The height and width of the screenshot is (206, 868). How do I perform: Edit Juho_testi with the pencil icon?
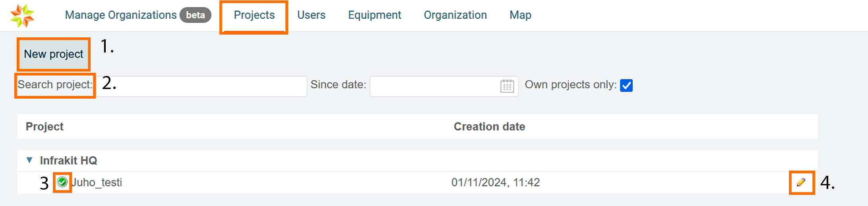click(x=801, y=182)
